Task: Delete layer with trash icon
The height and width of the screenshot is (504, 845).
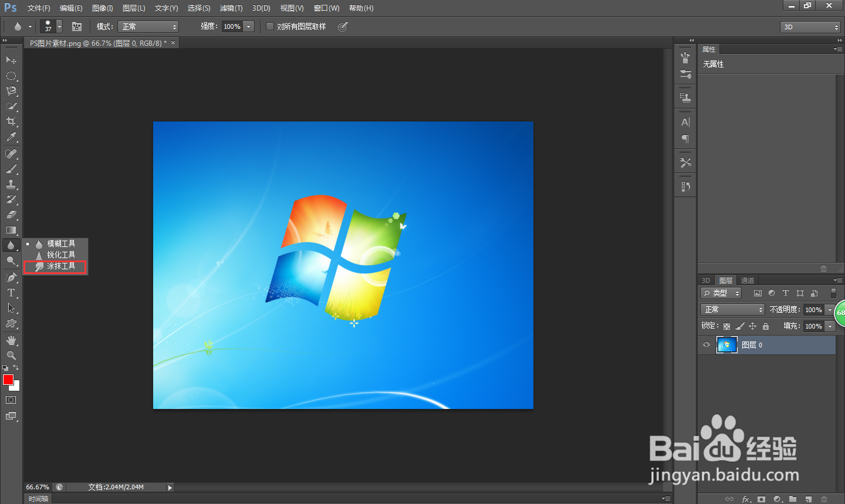Action: (x=824, y=499)
